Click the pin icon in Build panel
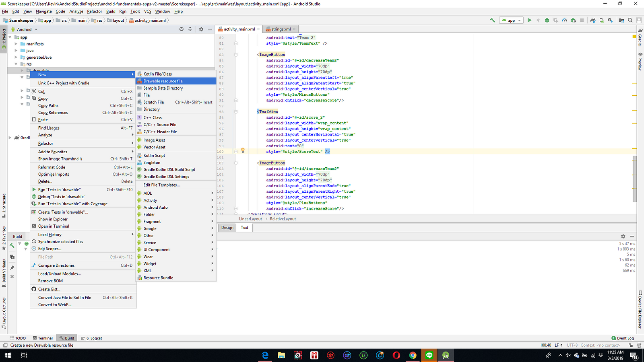This screenshot has width=644, height=362. point(12,267)
